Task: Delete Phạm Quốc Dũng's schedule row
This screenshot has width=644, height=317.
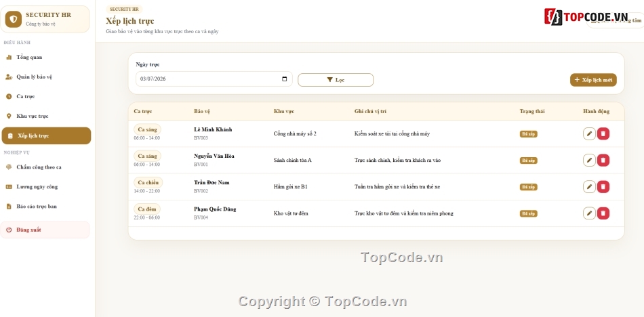Action: tap(603, 213)
